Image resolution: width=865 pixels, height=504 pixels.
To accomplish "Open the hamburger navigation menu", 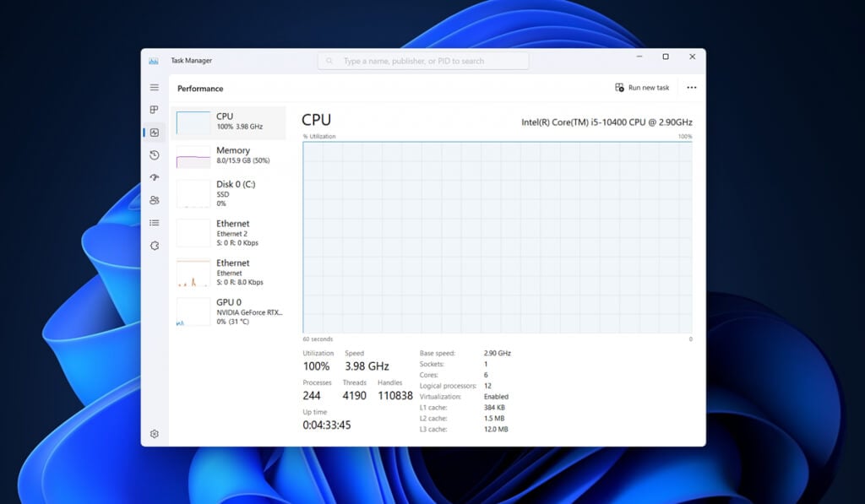I will coord(155,88).
